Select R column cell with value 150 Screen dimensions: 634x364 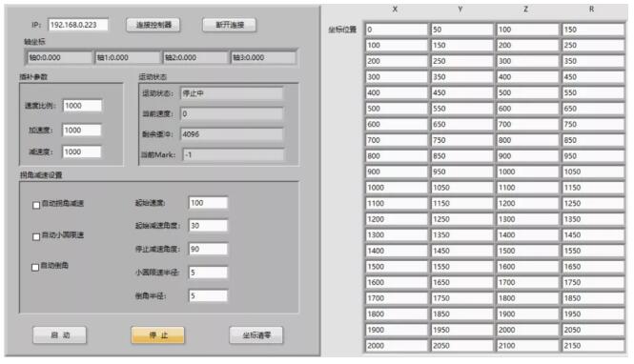pyautogui.click(x=593, y=30)
